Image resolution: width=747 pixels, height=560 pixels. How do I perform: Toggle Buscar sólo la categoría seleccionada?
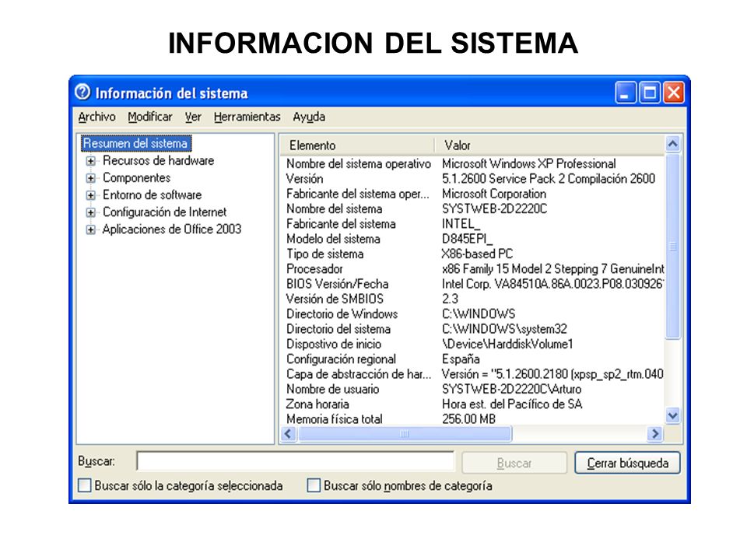click(x=85, y=485)
